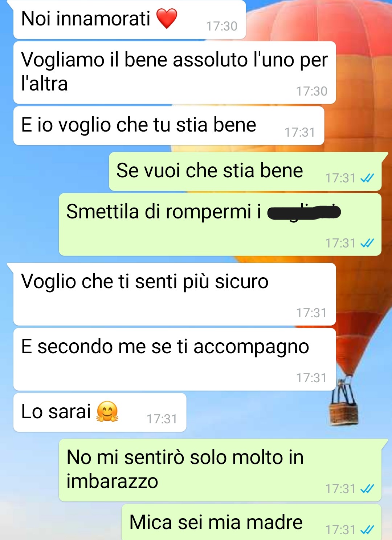Tap the hugging face emoji
Viewport: 392px width, 540px height.
point(107,412)
